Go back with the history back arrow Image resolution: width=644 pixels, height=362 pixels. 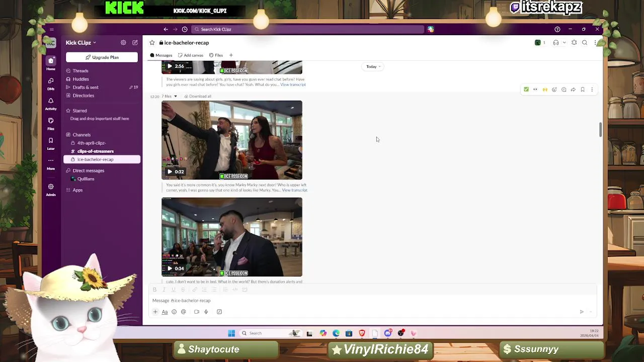click(166, 29)
